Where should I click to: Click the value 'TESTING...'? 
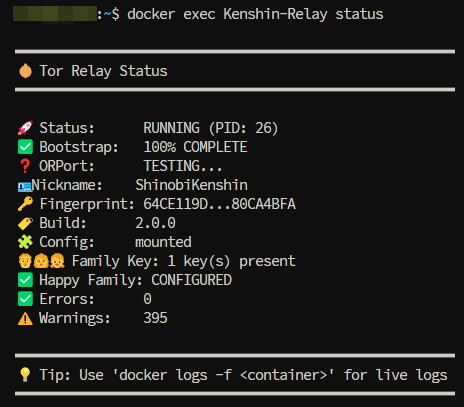coord(183,166)
